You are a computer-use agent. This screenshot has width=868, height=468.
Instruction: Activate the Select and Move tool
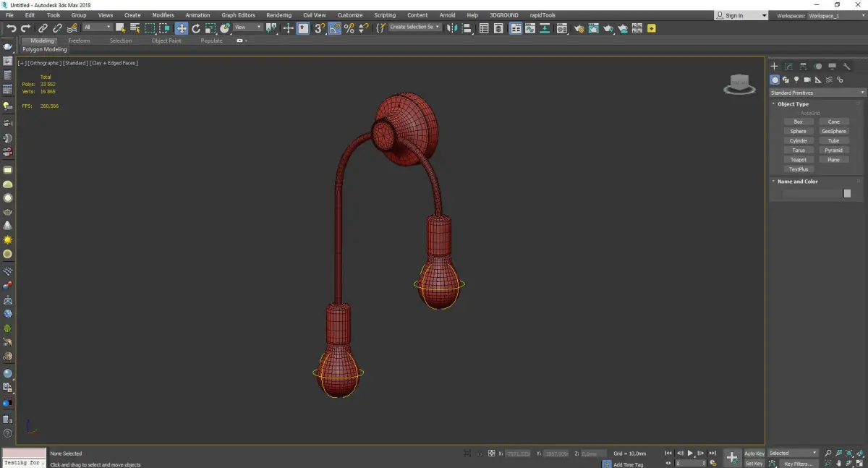[181, 28]
